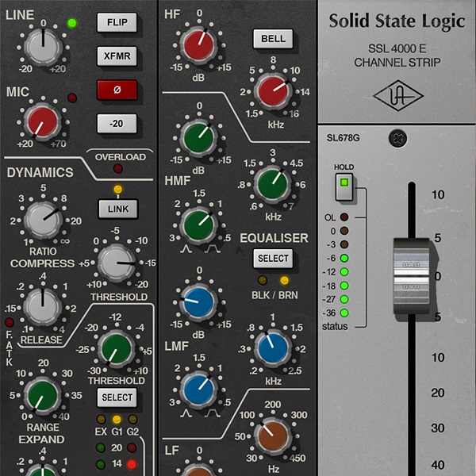The height and width of the screenshot is (476, 476).
Task: Click the red HF dB gain knob
Action: [199, 46]
